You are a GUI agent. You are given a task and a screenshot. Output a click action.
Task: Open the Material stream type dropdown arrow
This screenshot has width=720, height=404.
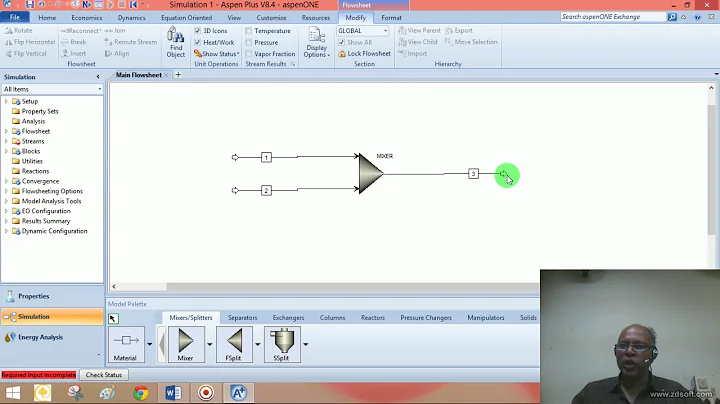(150, 344)
